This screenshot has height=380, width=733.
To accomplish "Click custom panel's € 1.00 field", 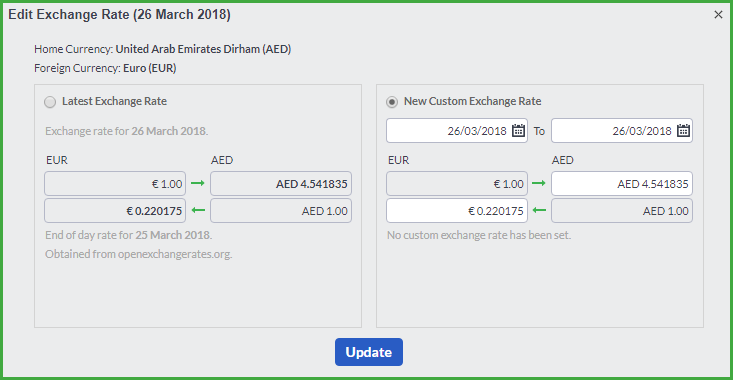I will click(x=457, y=183).
